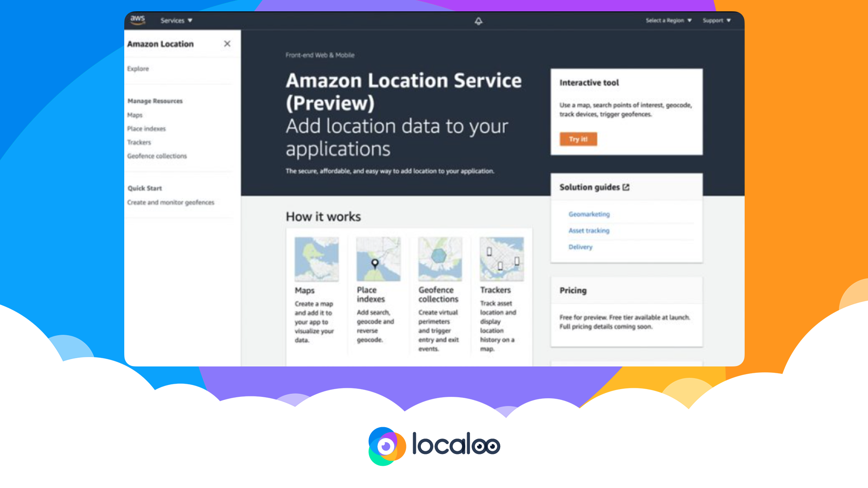Select Trackers in the sidebar navigation
This screenshot has height=488, width=868.
tap(139, 142)
